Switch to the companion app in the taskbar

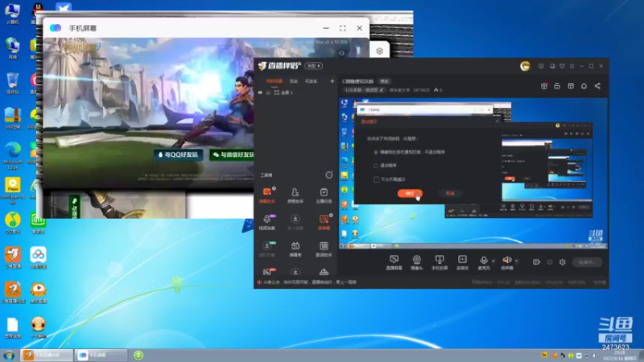point(47,356)
